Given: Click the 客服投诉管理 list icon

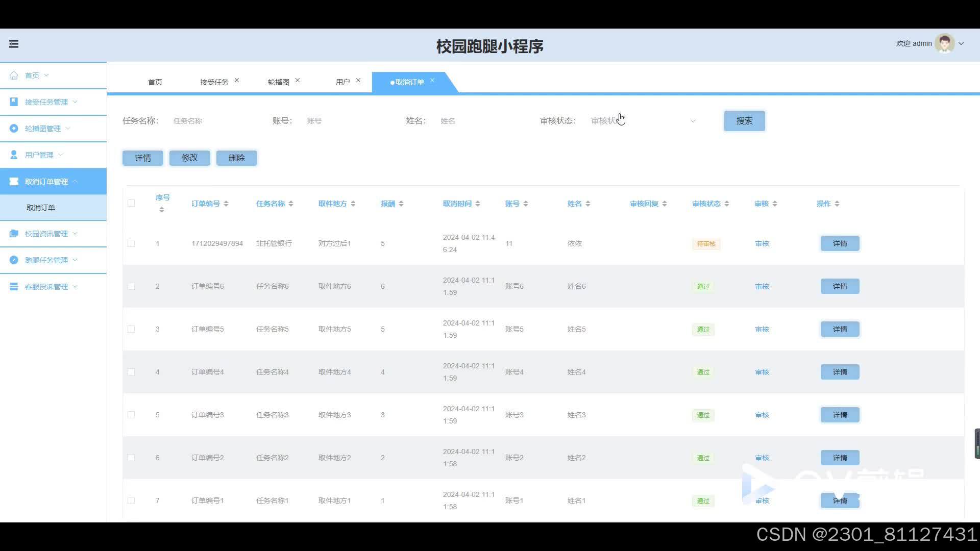Looking at the screenshot, I should coord(14,287).
